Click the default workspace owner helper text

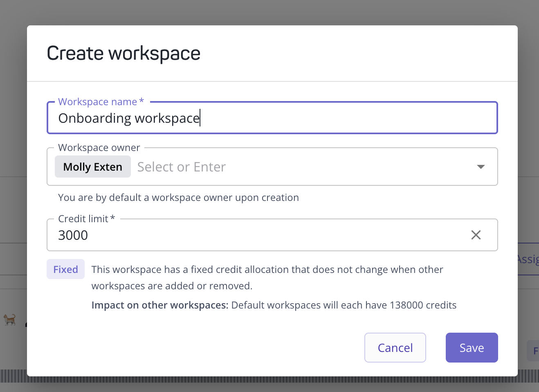click(178, 198)
